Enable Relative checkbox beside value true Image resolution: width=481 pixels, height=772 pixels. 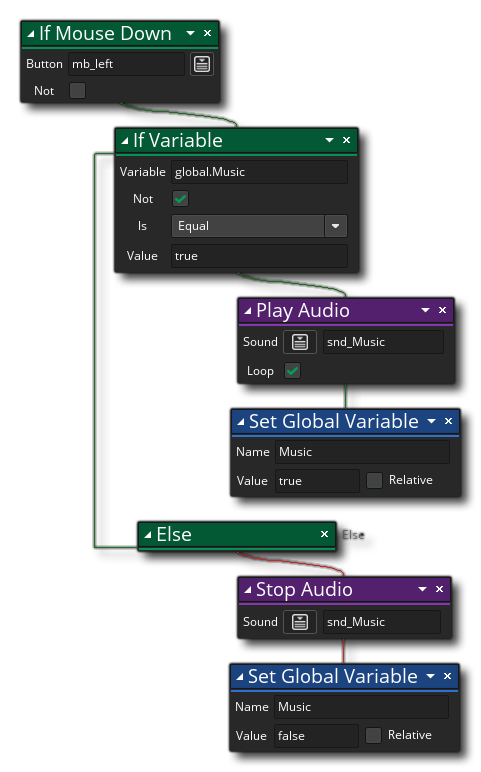coord(374,480)
